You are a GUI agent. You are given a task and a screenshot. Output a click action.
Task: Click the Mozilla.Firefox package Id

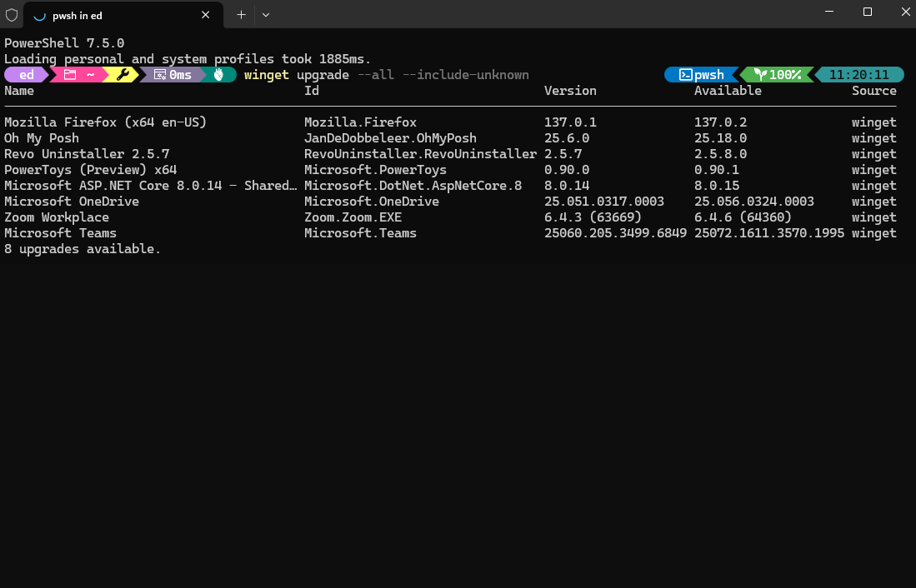360,122
